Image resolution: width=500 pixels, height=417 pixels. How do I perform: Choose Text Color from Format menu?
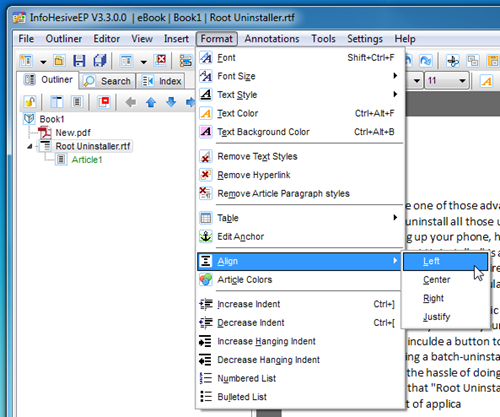[300, 113]
